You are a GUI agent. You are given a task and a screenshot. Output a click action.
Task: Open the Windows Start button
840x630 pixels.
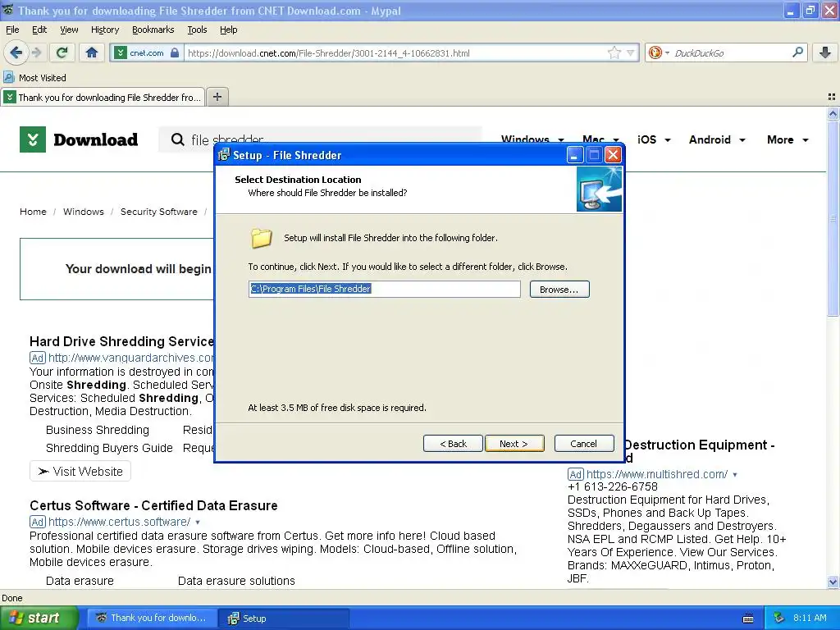(39, 618)
